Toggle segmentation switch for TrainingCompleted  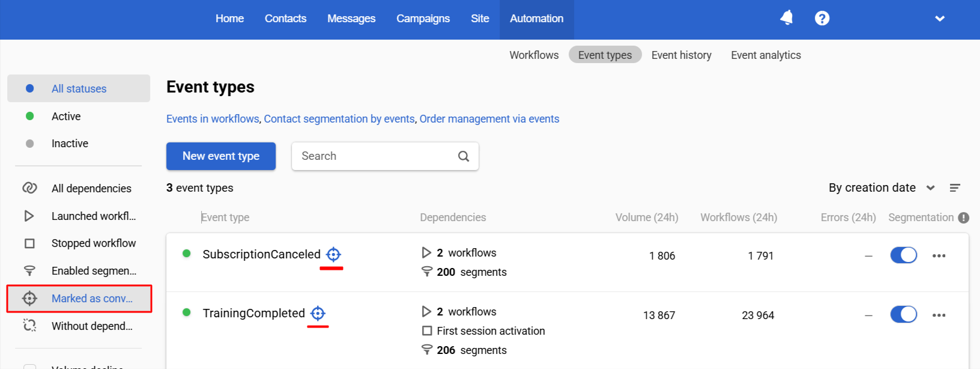click(x=904, y=314)
